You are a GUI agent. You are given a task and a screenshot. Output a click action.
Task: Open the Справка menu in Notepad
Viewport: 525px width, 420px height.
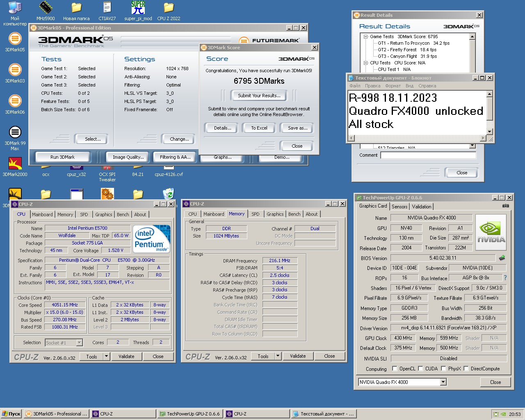pyautogui.click(x=427, y=86)
